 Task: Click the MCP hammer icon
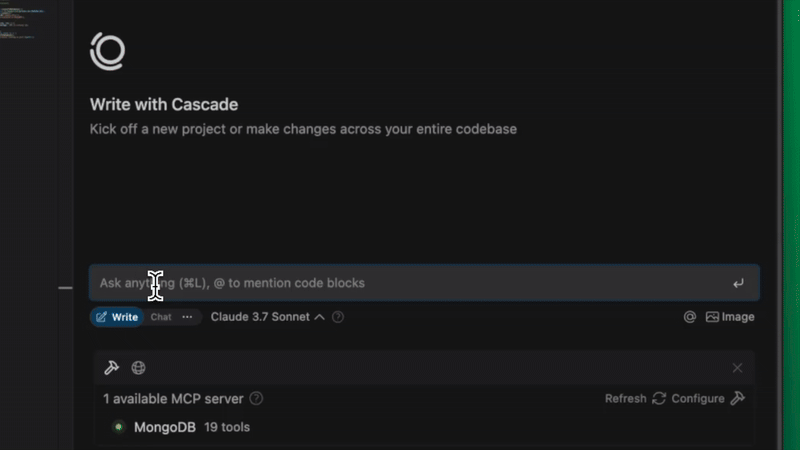(x=112, y=368)
